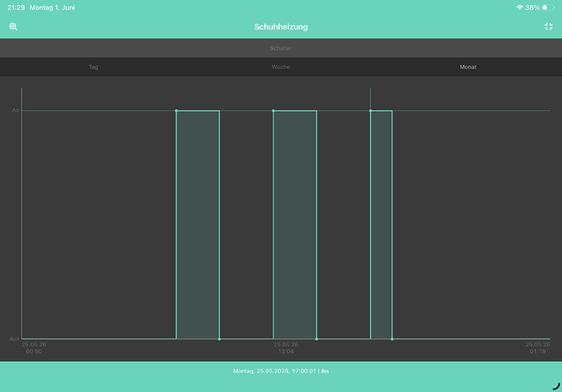Image resolution: width=562 pixels, height=392 pixels.
Task: Tap the second switch-on data point
Action: pos(273,111)
